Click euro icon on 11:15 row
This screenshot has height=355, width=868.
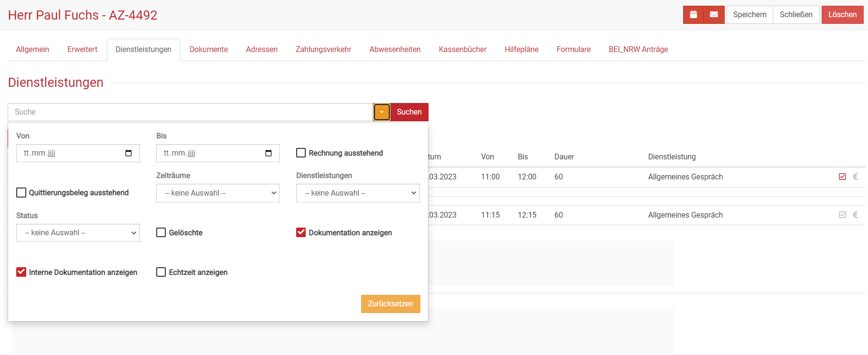[x=856, y=215]
